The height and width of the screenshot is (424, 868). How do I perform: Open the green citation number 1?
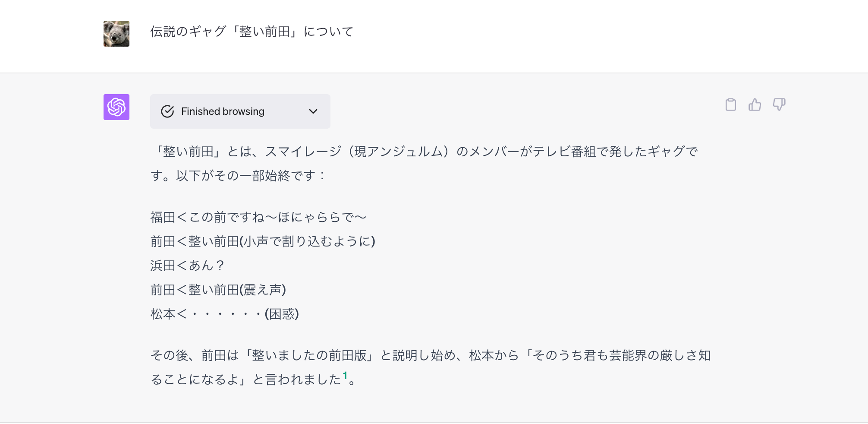(345, 376)
